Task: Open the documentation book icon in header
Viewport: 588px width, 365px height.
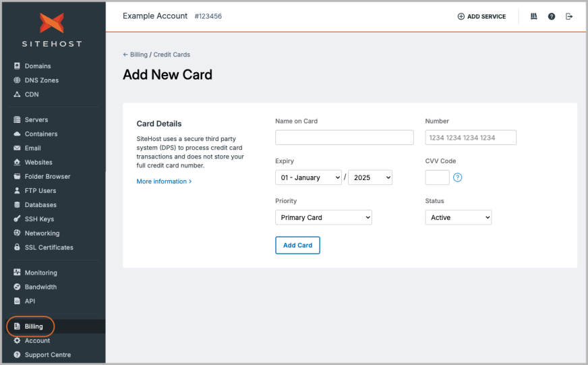Action: click(534, 16)
